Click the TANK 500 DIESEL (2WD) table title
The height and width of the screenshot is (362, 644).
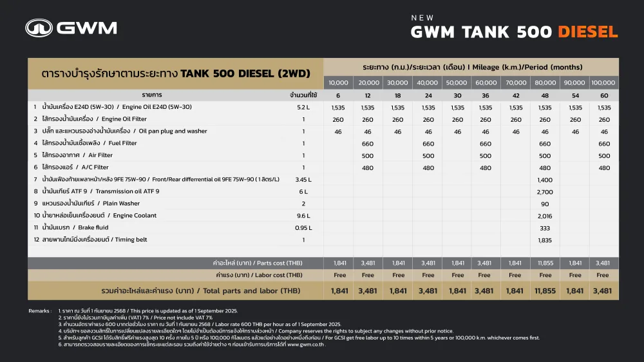(176, 73)
